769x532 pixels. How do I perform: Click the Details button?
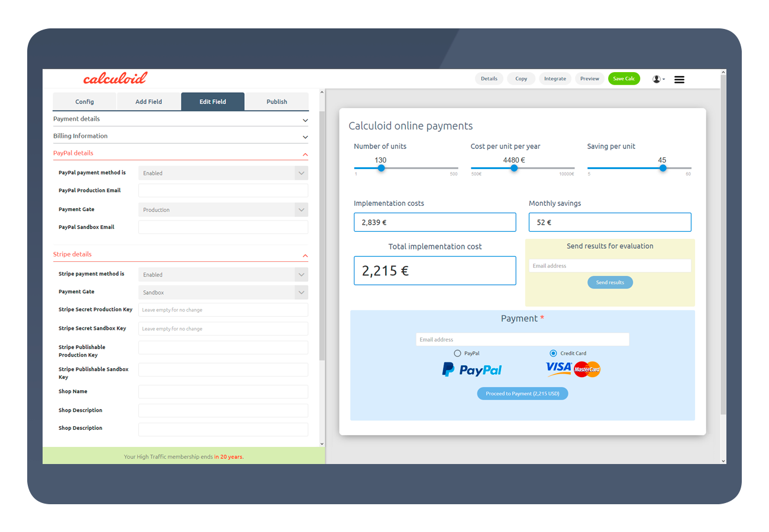point(489,79)
